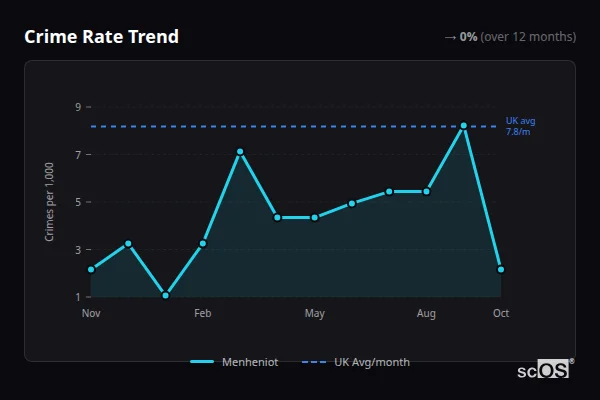The height and width of the screenshot is (400, 600).
Task: Select the Oct data point at chart end
Action: click(x=501, y=269)
